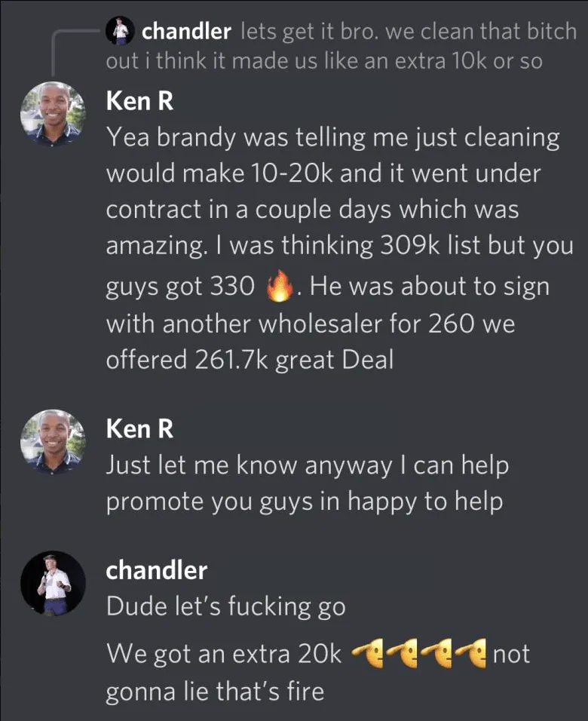Click the third lying-face emoji
588x721 pixels.
(x=436, y=653)
